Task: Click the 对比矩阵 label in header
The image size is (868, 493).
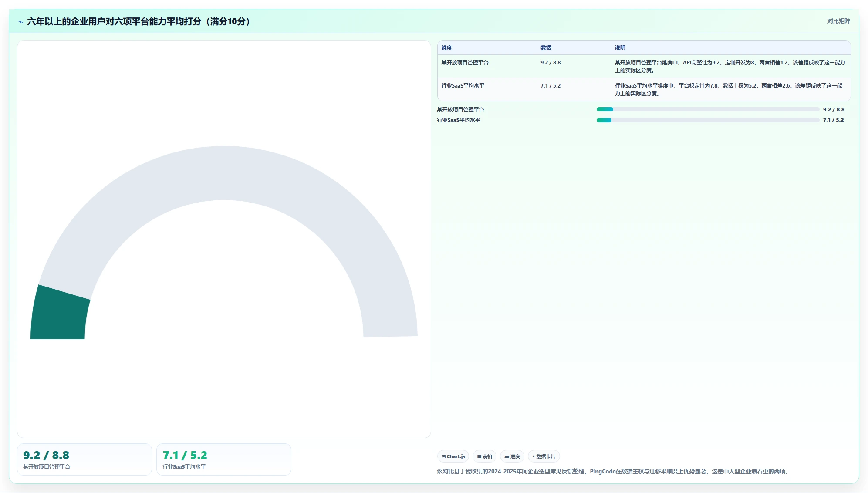Action: coord(838,21)
